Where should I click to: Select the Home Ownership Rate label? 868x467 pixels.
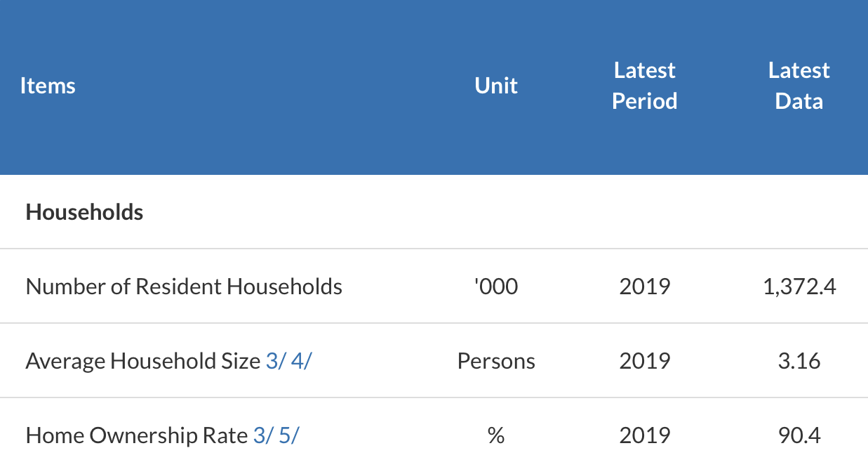click(x=137, y=435)
